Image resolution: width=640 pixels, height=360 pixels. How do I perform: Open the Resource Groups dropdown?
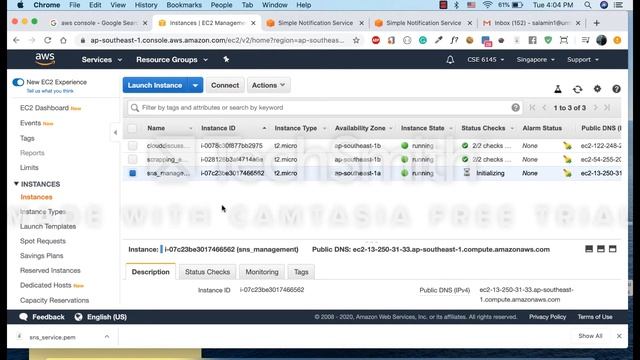172,60
